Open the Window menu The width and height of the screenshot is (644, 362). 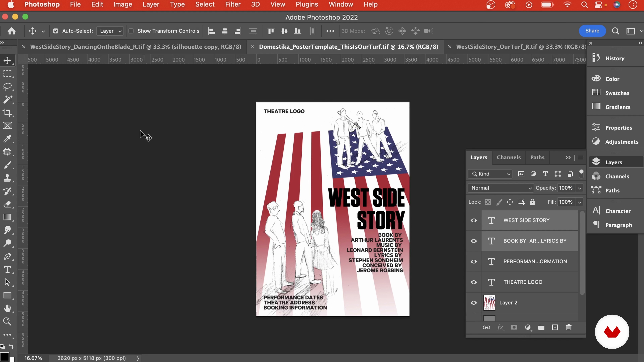341,5
